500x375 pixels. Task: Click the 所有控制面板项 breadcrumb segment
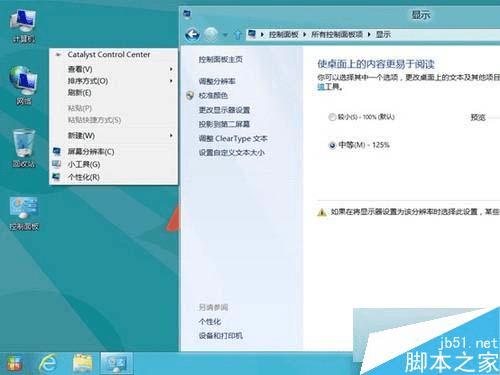point(337,34)
